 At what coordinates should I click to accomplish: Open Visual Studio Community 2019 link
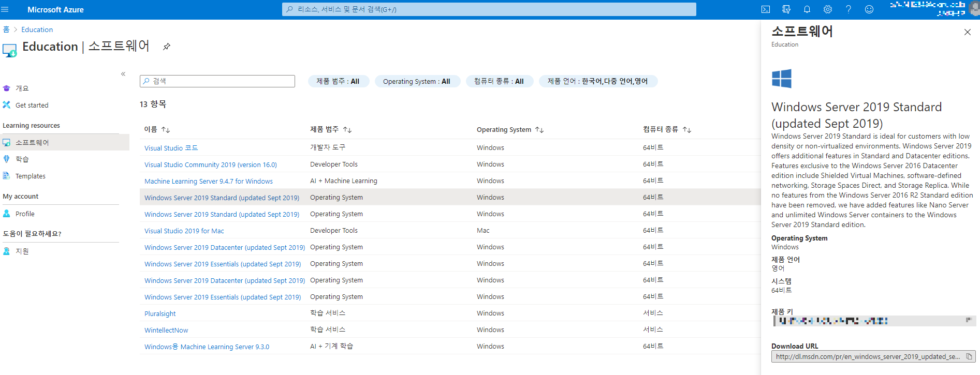[211, 164]
